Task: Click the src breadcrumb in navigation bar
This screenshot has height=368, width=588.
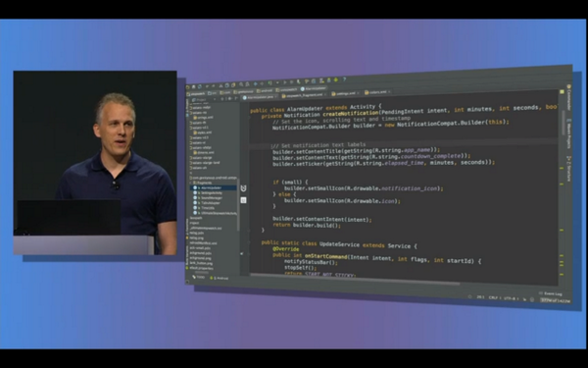Action: 213,93
